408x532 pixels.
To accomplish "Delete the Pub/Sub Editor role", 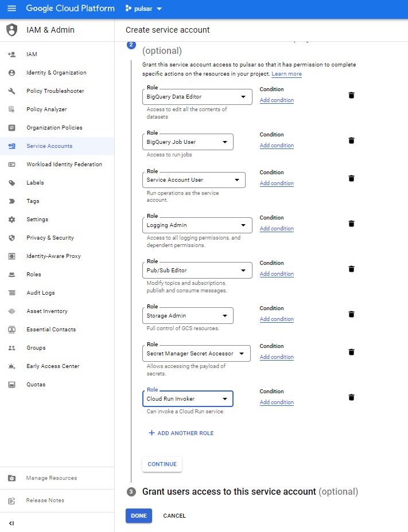I will pyautogui.click(x=351, y=269).
